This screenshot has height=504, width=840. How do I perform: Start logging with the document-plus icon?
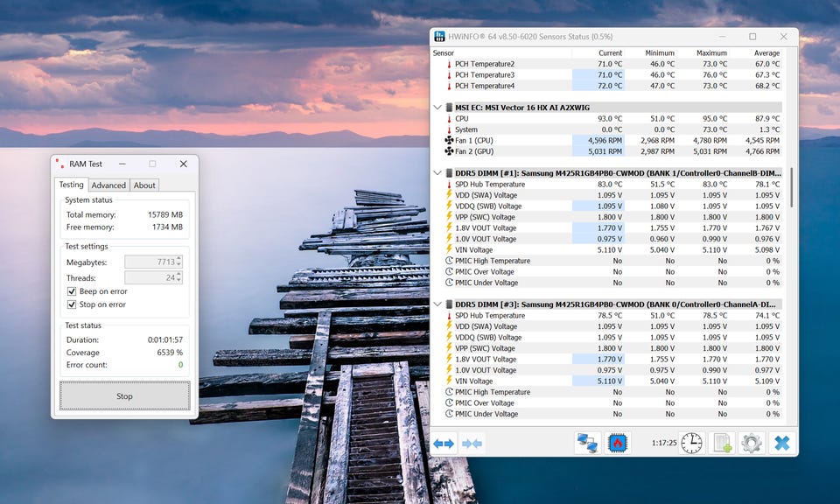pyautogui.click(x=722, y=444)
